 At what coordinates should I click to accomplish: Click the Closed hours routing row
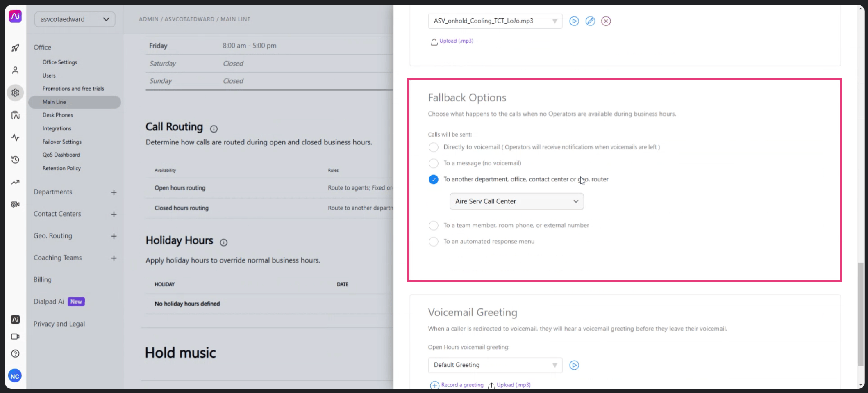pyautogui.click(x=269, y=208)
